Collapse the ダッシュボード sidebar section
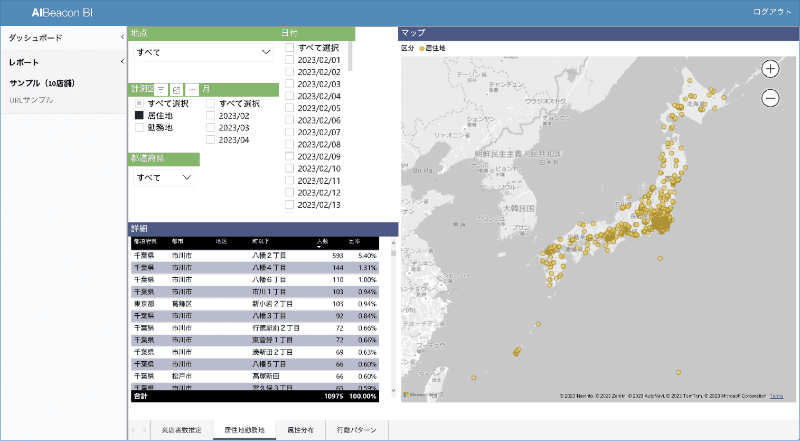 121,38
